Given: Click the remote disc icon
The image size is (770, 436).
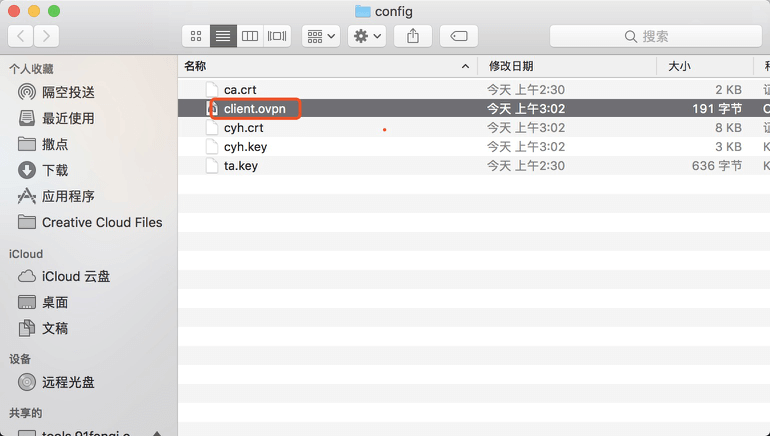Looking at the screenshot, I should (x=27, y=382).
